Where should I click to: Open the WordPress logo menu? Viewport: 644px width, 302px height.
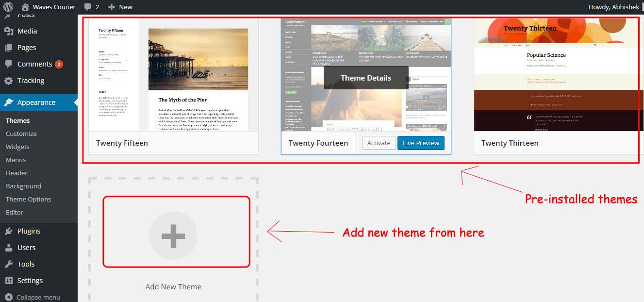8,7
